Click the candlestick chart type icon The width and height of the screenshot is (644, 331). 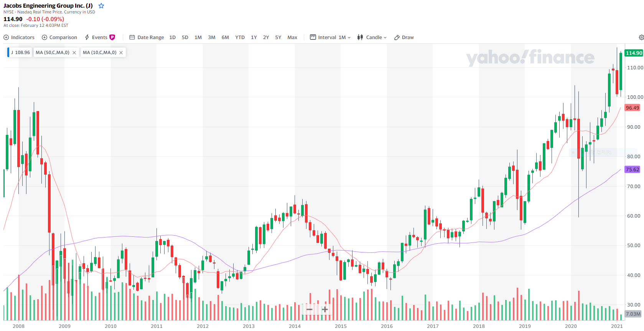click(x=360, y=37)
